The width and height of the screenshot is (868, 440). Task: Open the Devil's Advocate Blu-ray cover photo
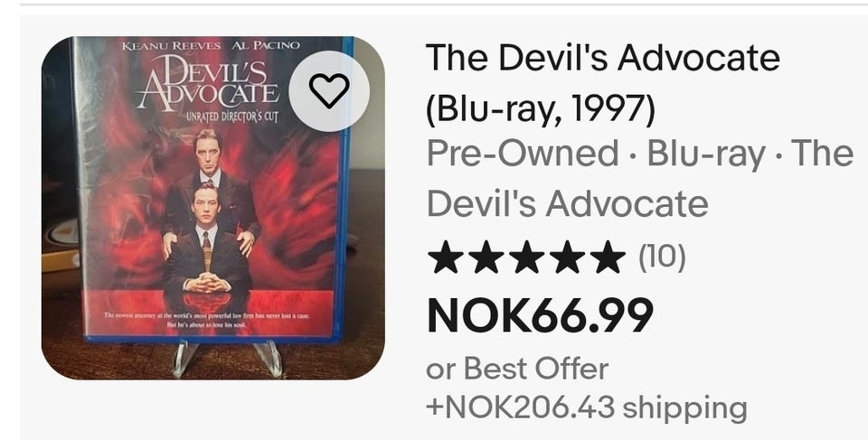(213, 208)
